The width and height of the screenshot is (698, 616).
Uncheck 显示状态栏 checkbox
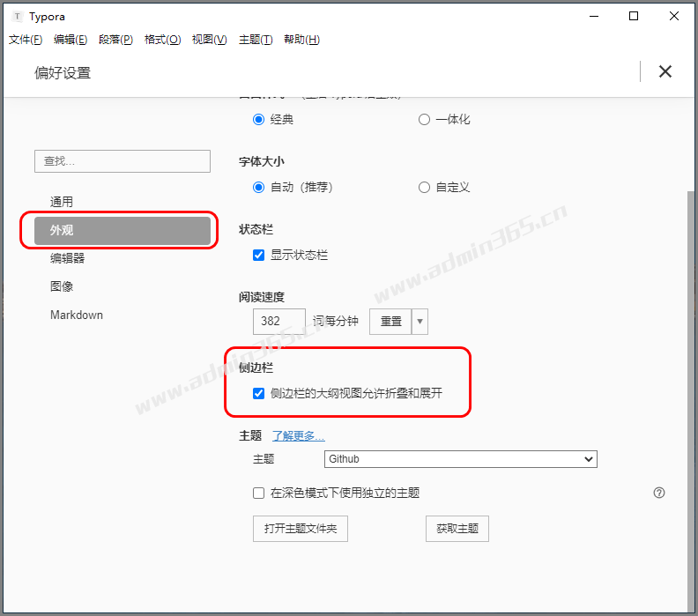[x=258, y=255]
